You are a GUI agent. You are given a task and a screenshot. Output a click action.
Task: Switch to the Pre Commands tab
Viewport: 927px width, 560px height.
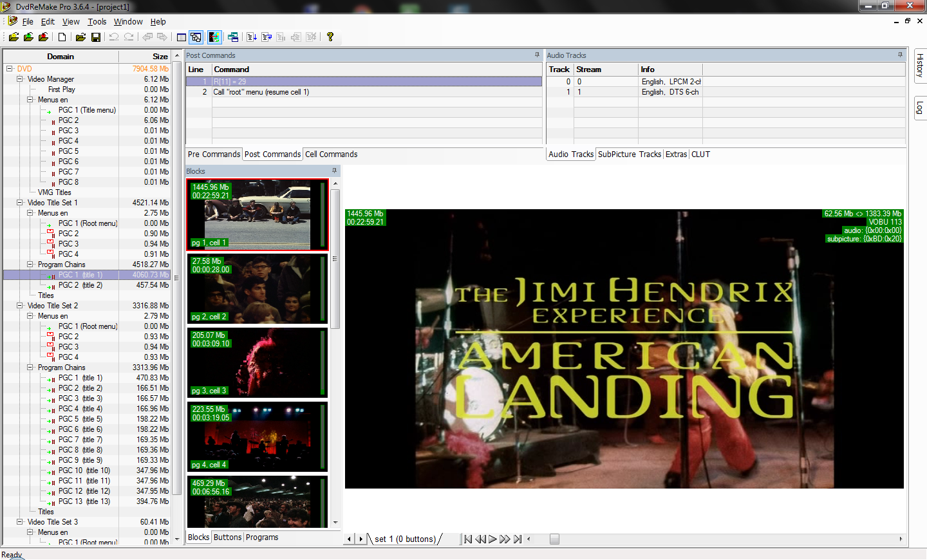(x=214, y=154)
